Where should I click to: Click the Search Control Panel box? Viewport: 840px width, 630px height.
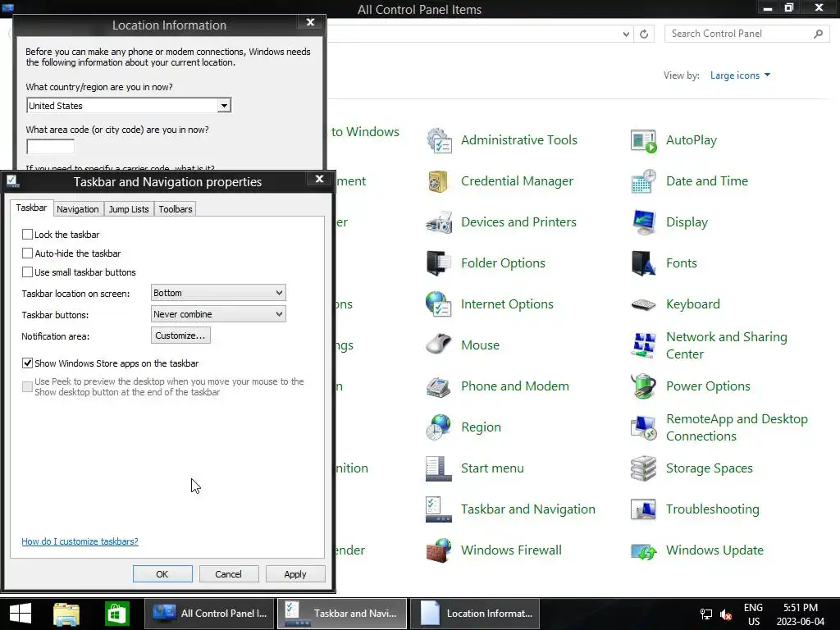point(746,34)
